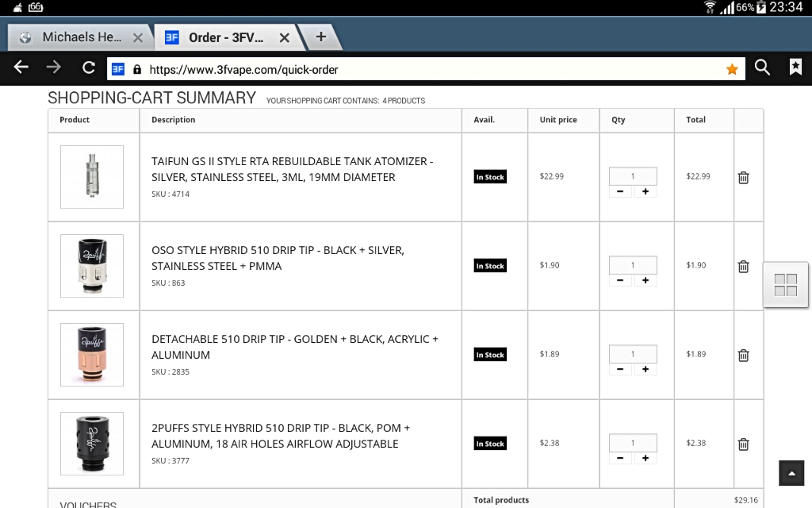Remove the OSO Style drip tip item

point(743,267)
